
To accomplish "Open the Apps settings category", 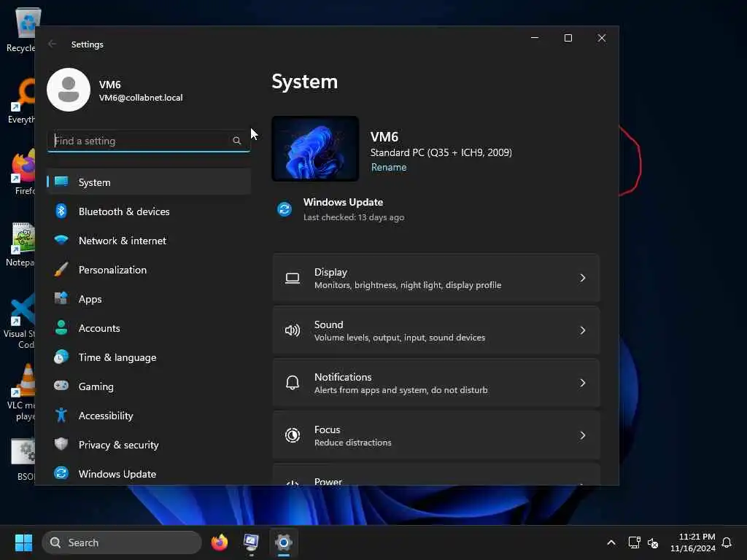I will coord(149,299).
